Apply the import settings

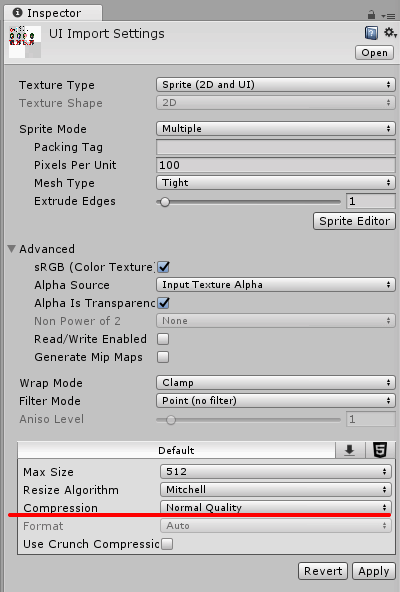(x=374, y=571)
